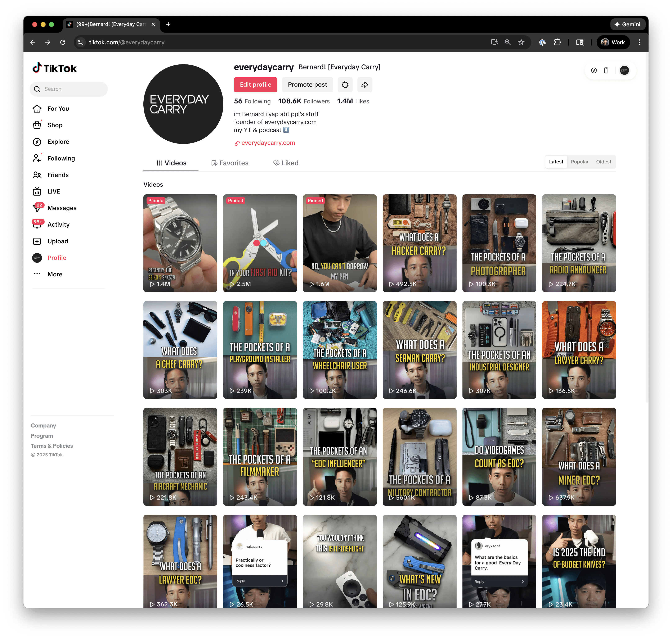The height and width of the screenshot is (639, 672).
Task: Click the Explore compass icon
Action: click(x=37, y=142)
